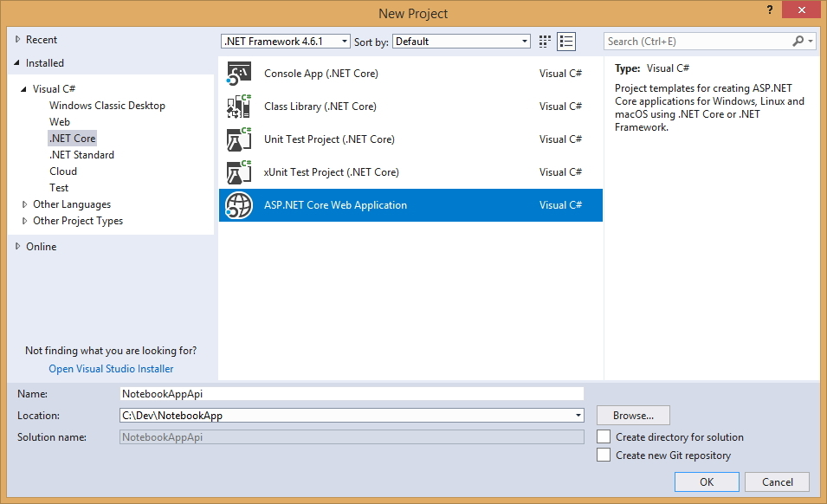Open the help question mark button

tap(770, 10)
